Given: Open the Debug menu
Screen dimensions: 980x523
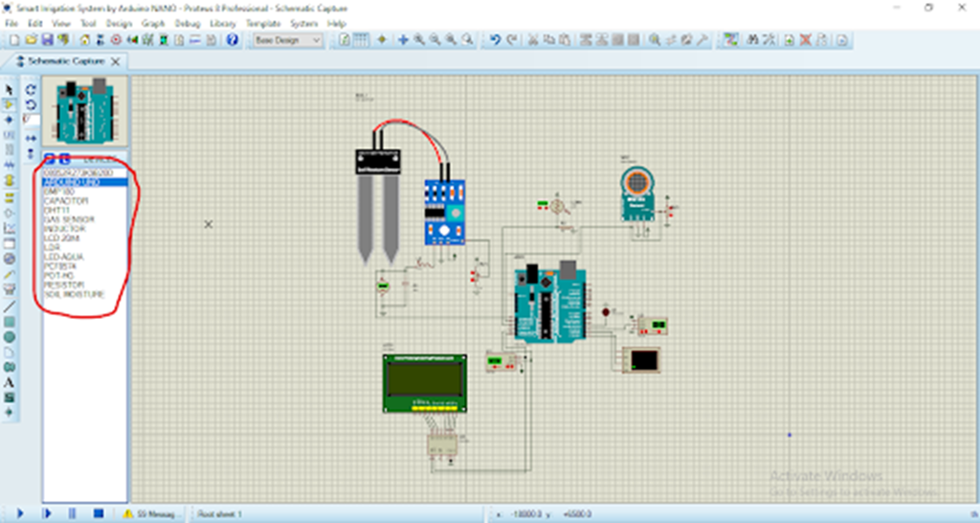Looking at the screenshot, I should 187,23.
